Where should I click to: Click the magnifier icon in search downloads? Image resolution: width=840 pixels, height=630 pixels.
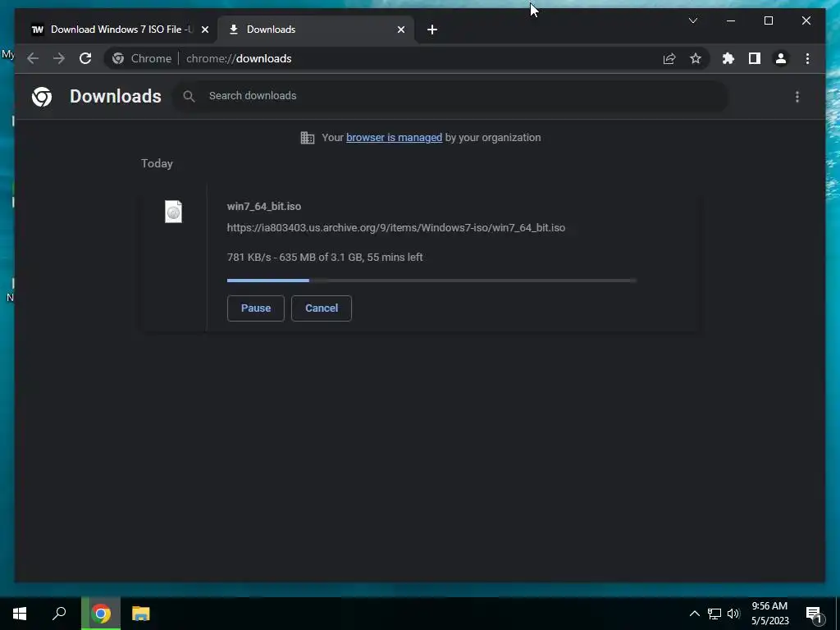pyautogui.click(x=189, y=96)
